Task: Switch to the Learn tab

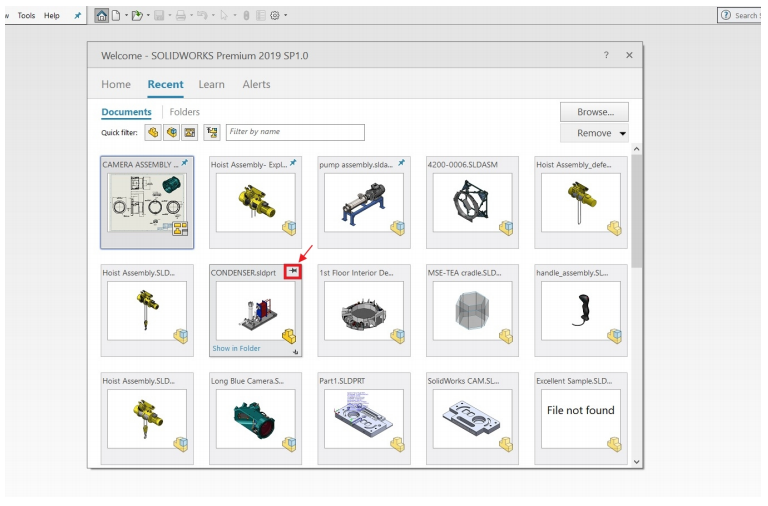Action: 212,84
